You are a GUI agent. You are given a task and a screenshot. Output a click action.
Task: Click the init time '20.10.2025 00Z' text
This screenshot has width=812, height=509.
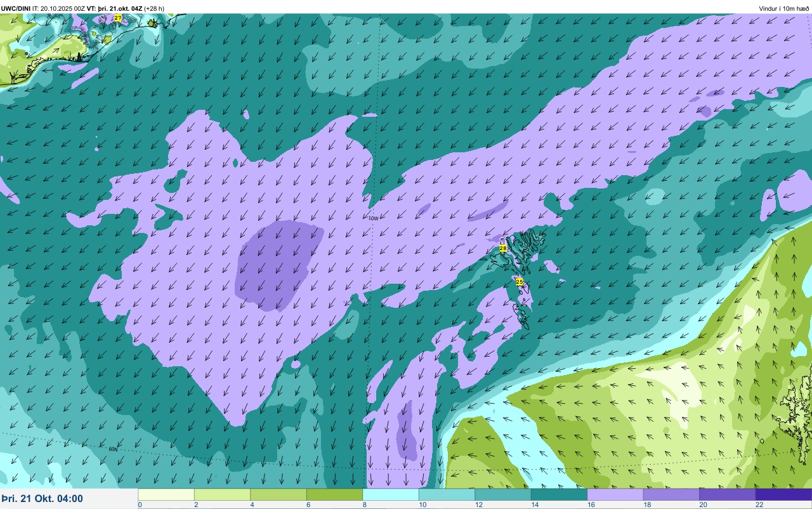pos(63,8)
